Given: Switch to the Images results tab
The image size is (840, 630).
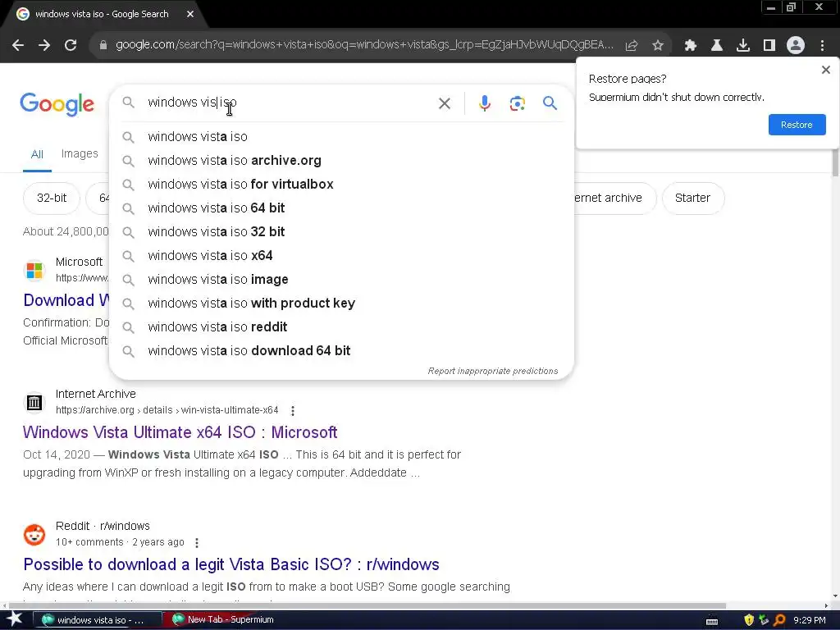Looking at the screenshot, I should tap(80, 153).
